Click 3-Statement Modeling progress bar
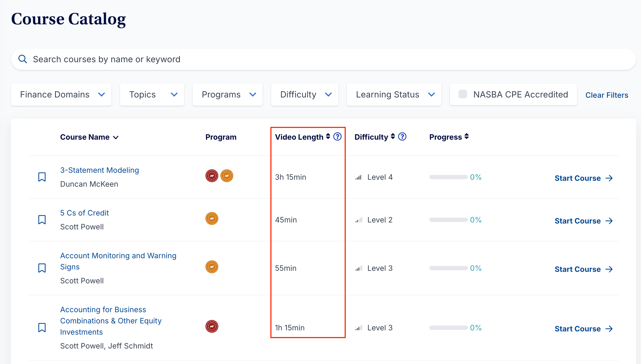This screenshot has width=641, height=364. tap(448, 177)
